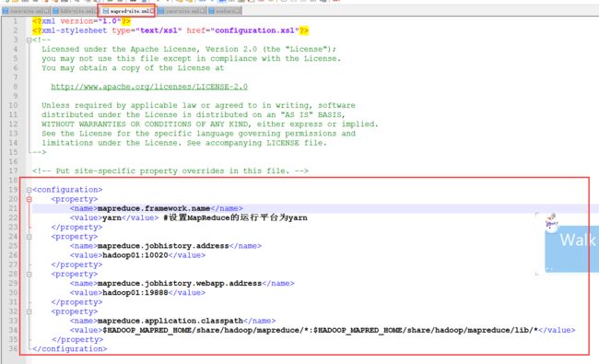
Task: Click the Chinese comment after yarn value
Action: click(x=235, y=217)
